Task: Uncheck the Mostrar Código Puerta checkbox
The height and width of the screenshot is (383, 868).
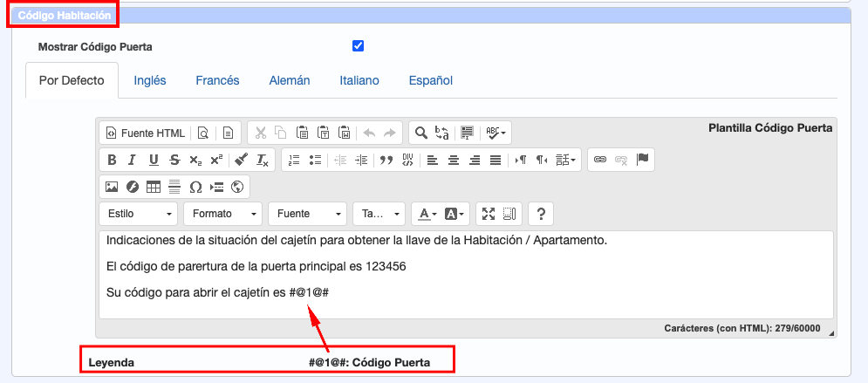Action: (x=358, y=46)
